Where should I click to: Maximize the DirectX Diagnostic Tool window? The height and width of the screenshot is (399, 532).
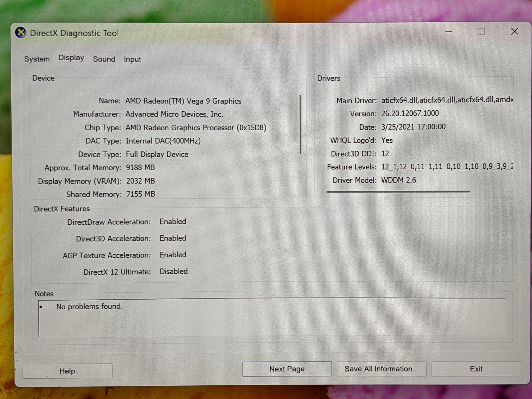pyautogui.click(x=481, y=32)
